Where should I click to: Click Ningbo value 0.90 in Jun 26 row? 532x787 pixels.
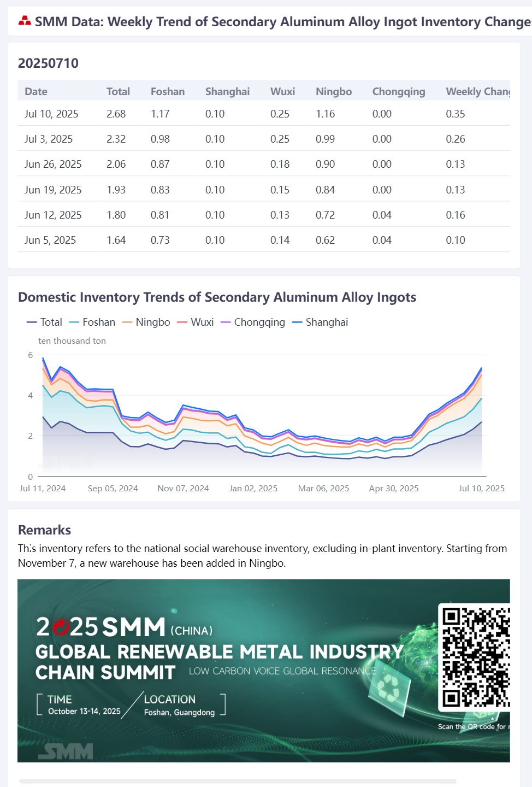(325, 164)
